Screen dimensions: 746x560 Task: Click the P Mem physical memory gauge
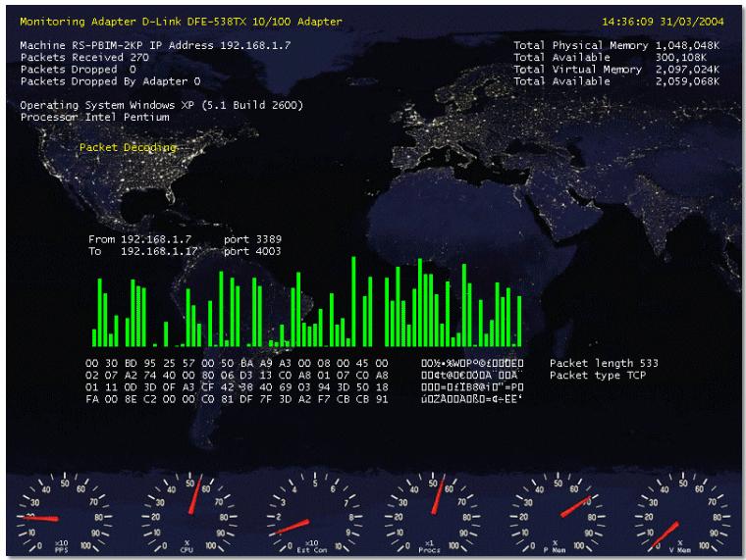pyautogui.click(x=558, y=514)
